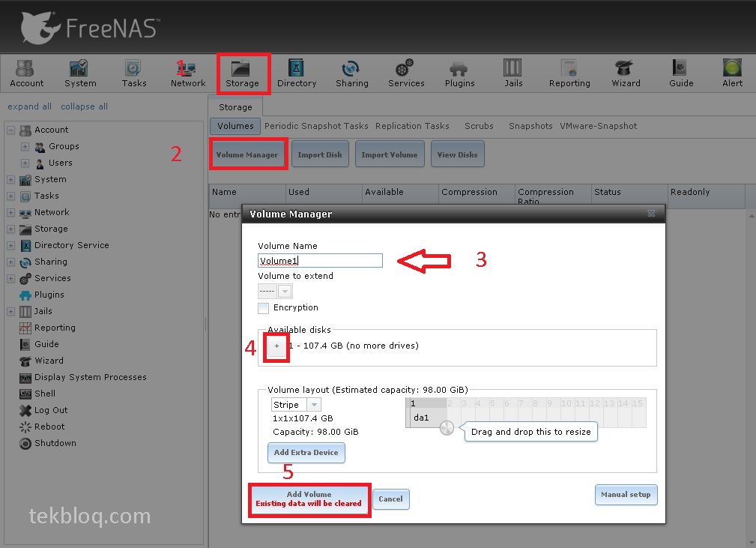
Task: Expand the Directory Service tree node
Action: [10, 245]
